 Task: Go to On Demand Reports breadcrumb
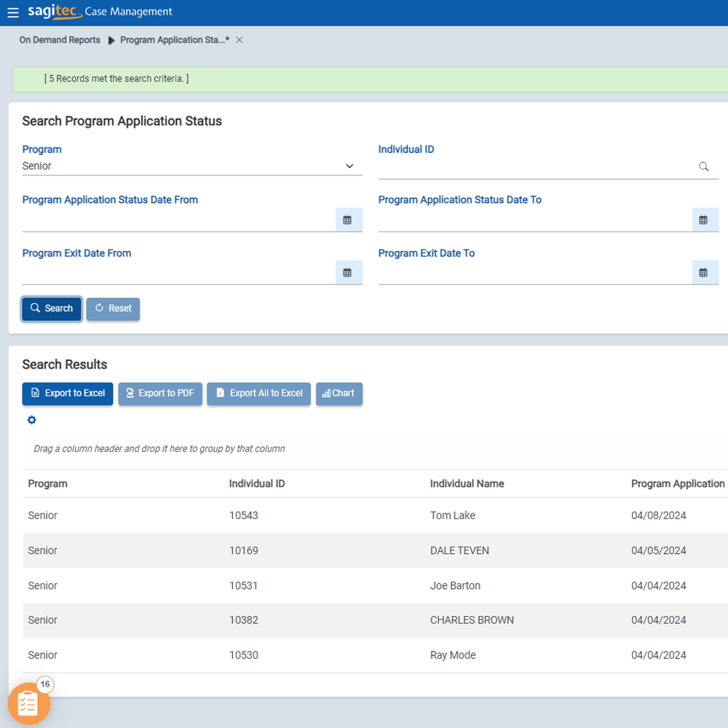click(x=60, y=40)
